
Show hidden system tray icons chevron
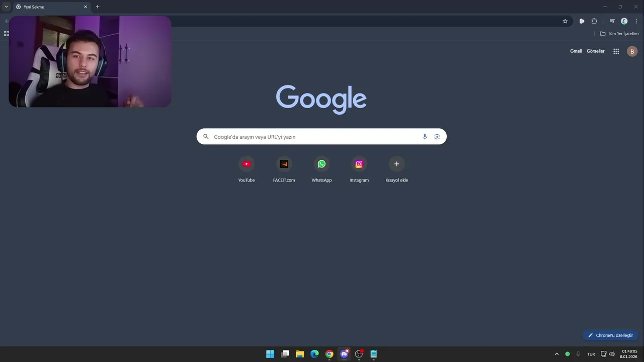556,354
